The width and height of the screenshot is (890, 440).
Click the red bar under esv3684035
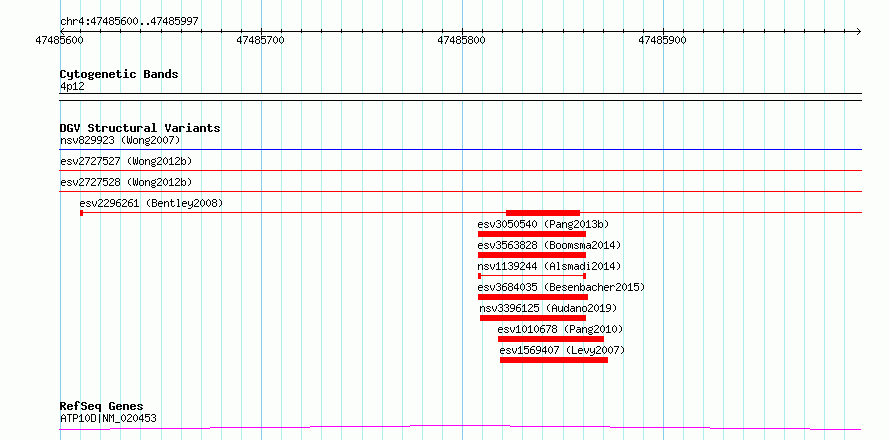533,297
